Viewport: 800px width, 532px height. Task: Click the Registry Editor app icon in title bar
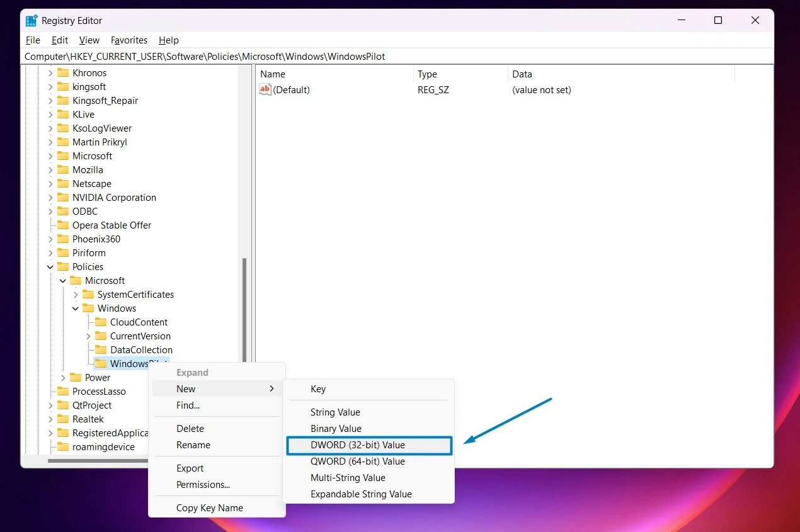tap(31, 20)
